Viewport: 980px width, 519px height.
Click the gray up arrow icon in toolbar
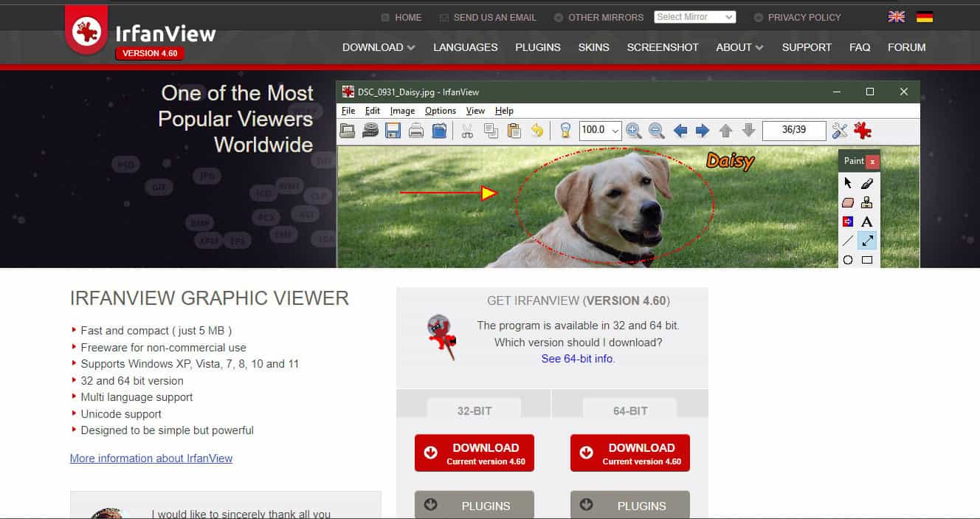click(x=725, y=131)
